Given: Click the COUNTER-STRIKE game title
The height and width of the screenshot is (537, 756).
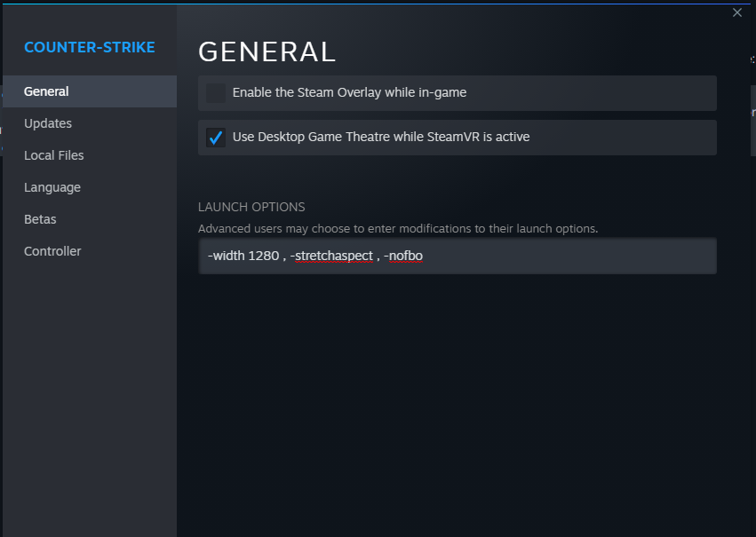Looking at the screenshot, I should (x=90, y=47).
